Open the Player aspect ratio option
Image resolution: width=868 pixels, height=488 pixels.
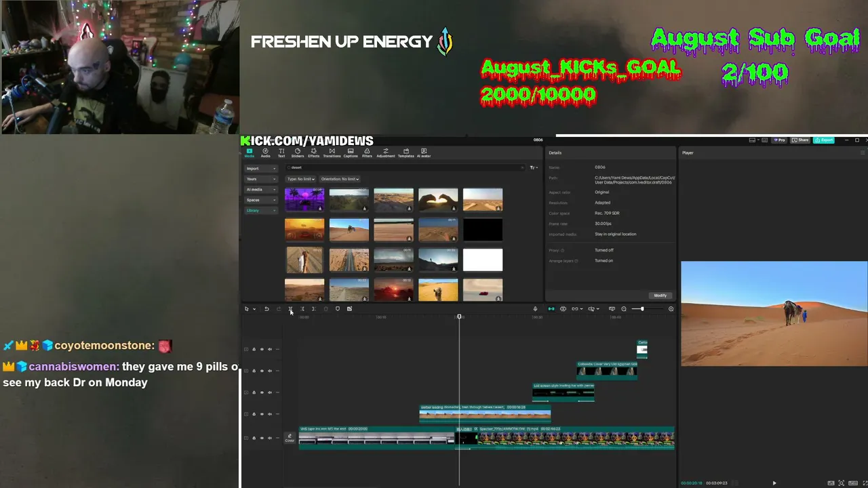(x=852, y=483)
